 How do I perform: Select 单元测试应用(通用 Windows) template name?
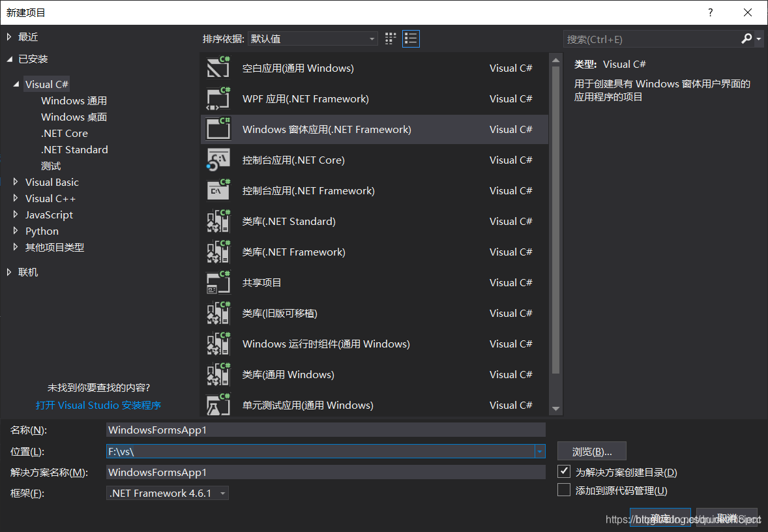[x=308, y=405]
